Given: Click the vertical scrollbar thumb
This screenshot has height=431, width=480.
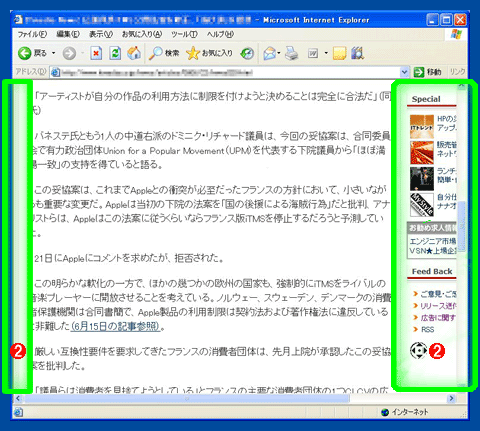Looking at the screenshot, I should tap(462, 226).
